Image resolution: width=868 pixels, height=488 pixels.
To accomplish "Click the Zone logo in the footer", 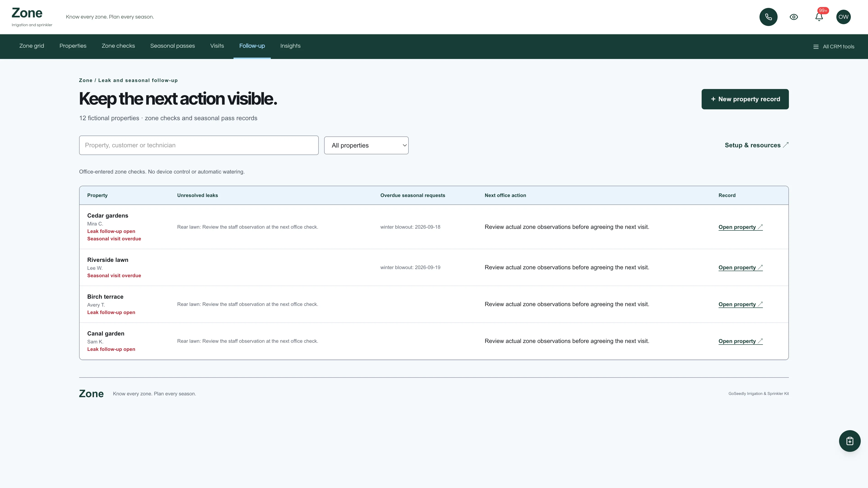I will (91, 393).
